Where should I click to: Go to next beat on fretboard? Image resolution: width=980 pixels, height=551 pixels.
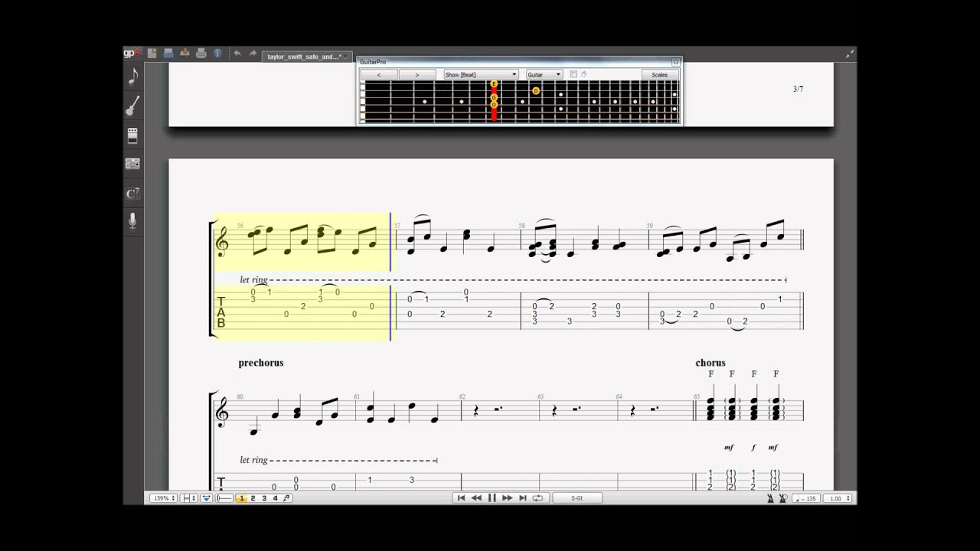416,75
